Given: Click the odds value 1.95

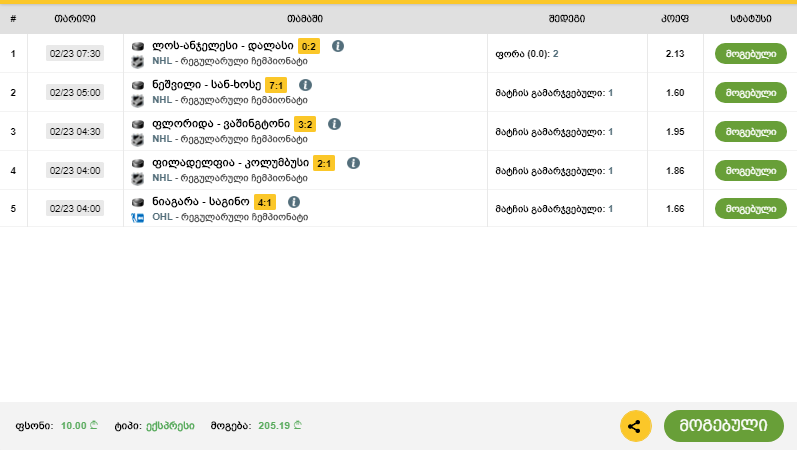Looking at the screenshot, I should (x=675, y=132).
